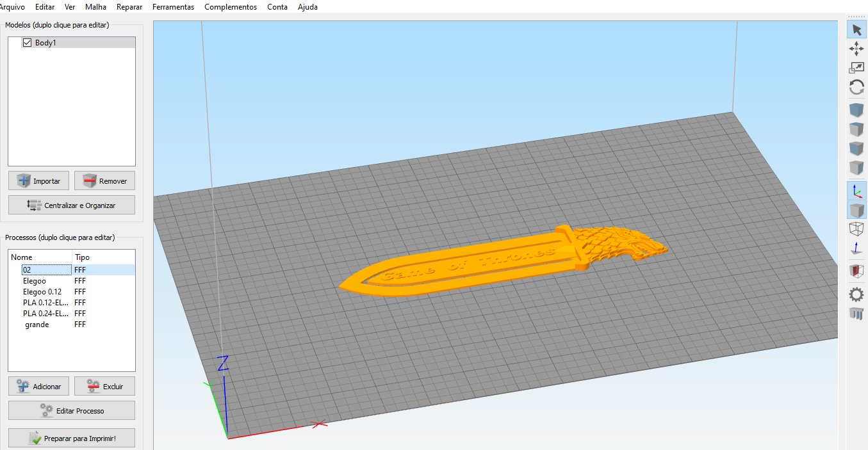The image size is (868, 450).
Task: Click the Editar Processo button
Action: click(72, 410)
